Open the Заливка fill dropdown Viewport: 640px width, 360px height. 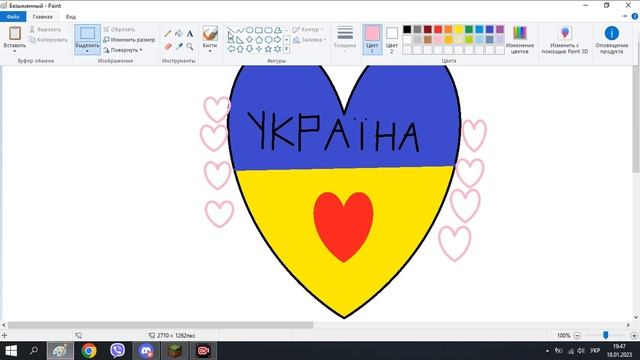(x=310, y=40)
